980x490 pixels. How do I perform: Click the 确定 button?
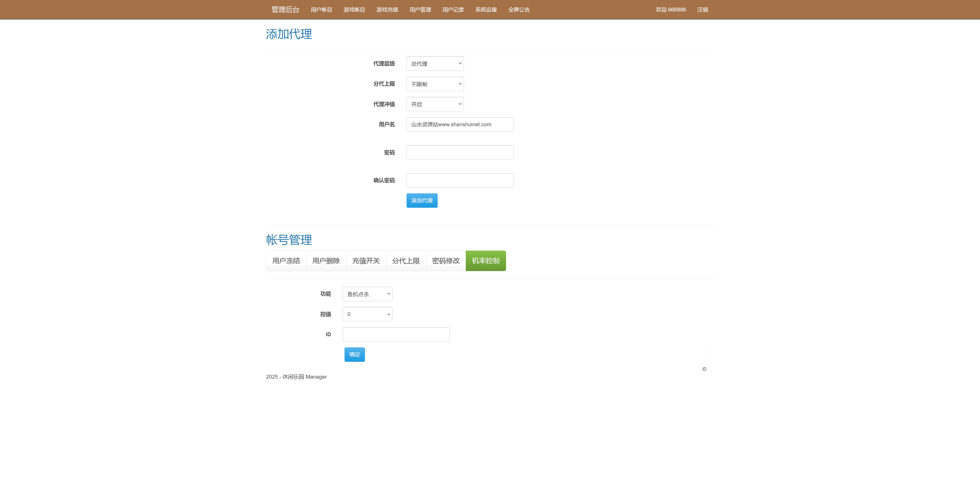354,354
